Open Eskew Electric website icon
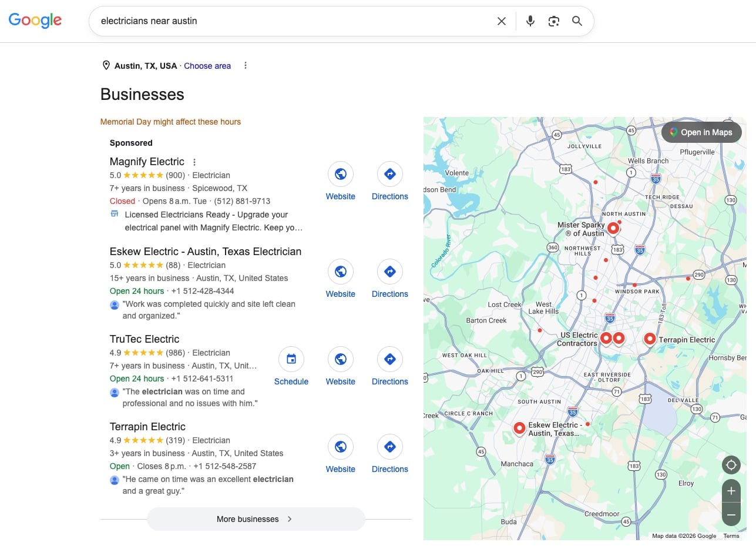Screen dimensions: 756x549 pyautogui.click(x=341, y=272)
